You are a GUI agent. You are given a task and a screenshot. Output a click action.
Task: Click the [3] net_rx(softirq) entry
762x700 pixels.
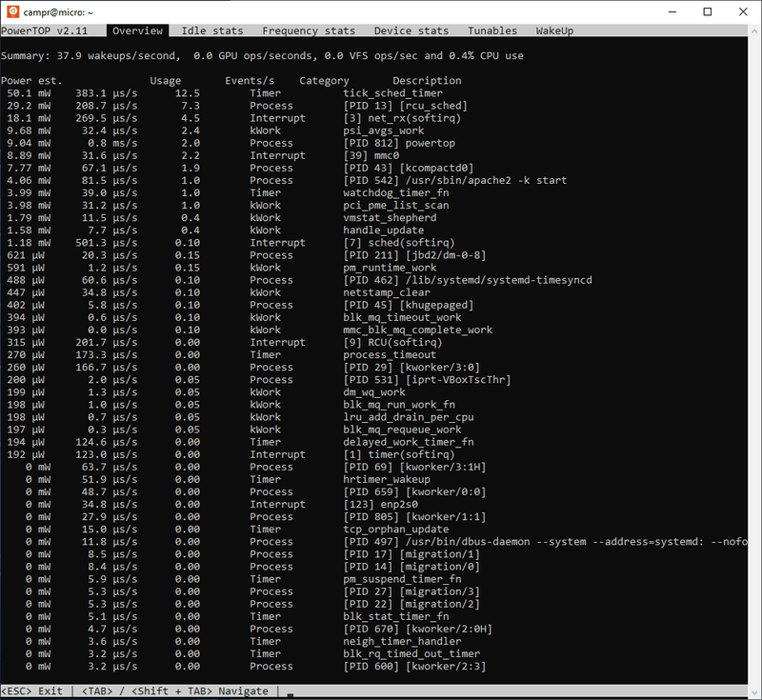[x=402, y=118]
